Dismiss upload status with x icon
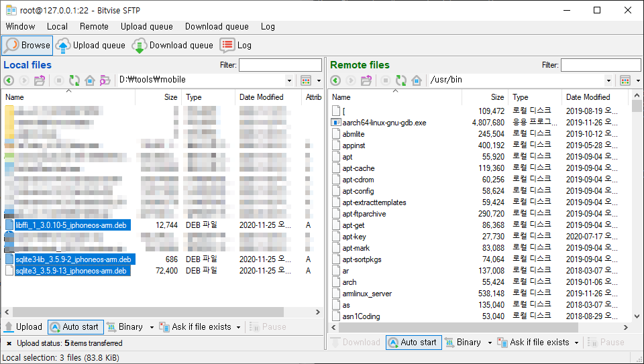 tap(9, 343)
